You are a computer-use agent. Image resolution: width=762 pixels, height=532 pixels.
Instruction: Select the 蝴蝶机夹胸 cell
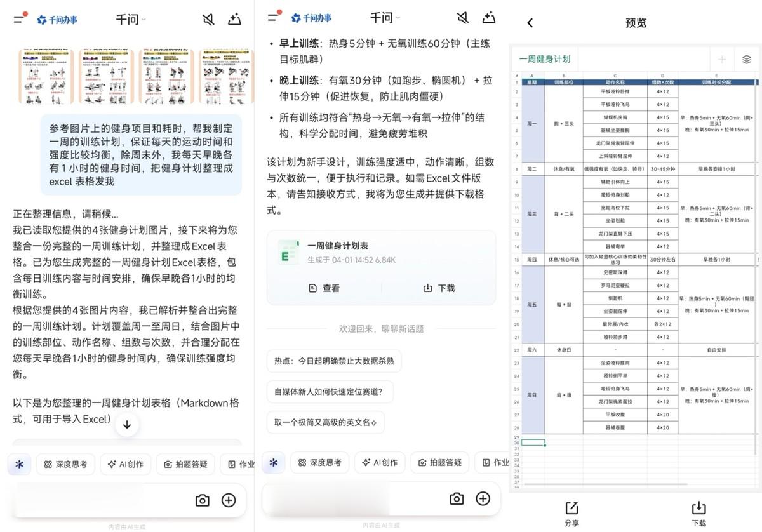pos(615,117)
